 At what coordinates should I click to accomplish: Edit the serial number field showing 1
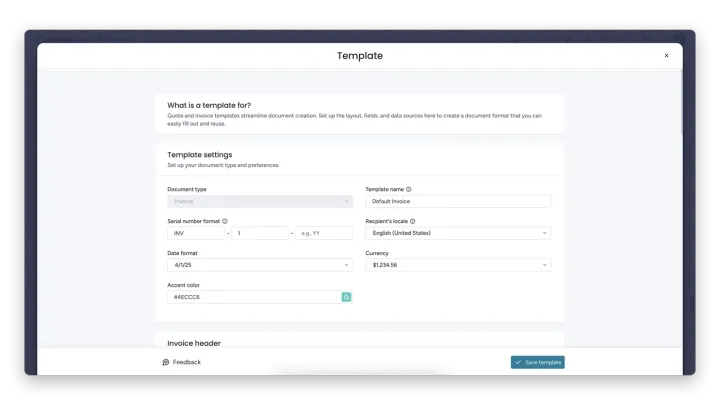click(260, 233)
